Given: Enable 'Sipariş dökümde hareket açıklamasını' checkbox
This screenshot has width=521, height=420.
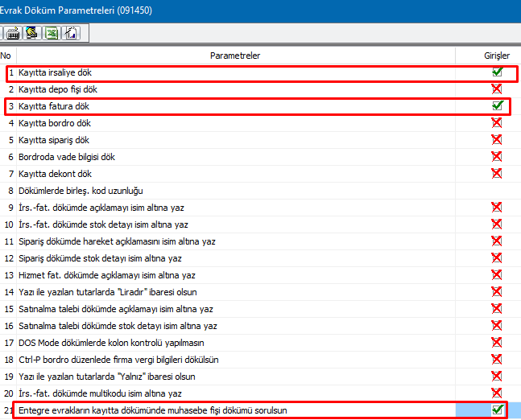Looking at the screenshot, I should [x=497, y=241].
